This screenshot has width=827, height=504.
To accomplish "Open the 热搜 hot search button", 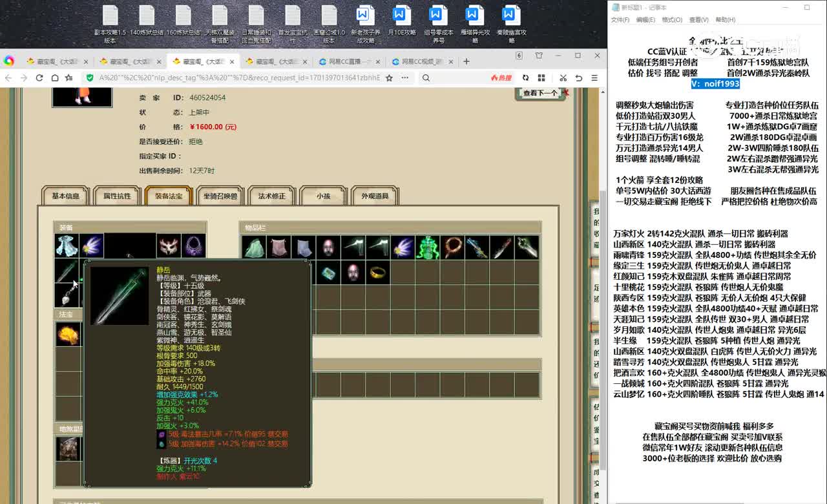I will (x=501, y=78).
